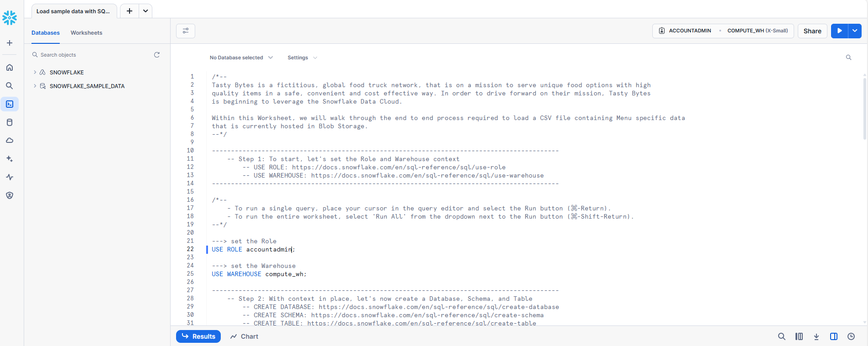This screenshot has width=868, height=346.
Task: Open the Data database icon in sidebar
Action: [x=10, y=122]
